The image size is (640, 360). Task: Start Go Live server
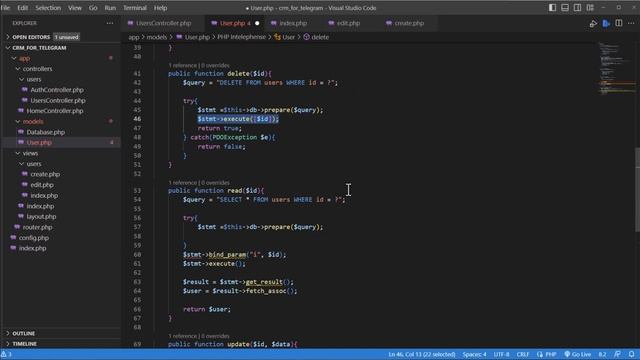point(578,354)
